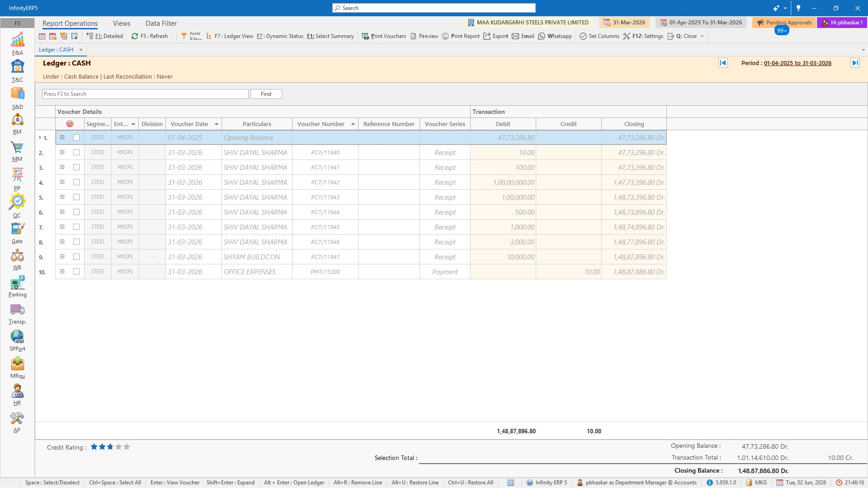Image resolution: width=868 pixels, height=488 pixels.
Task: Tick checkbox for voucher RCT/11940 row
Action: [x=76, y=152]
